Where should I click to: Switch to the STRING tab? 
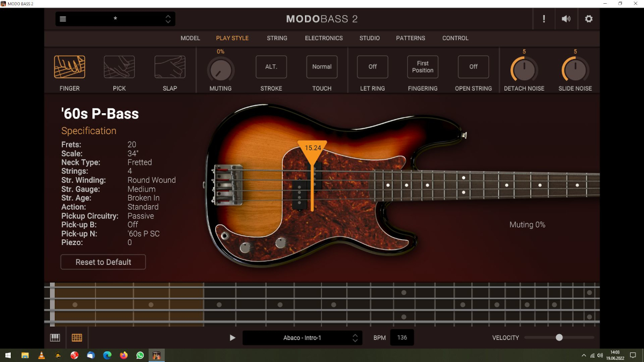coord(277,38)
